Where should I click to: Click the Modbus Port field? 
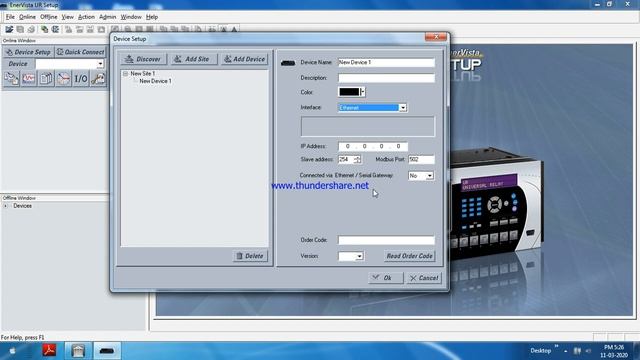pyautogui.click(x=421, y=160)
